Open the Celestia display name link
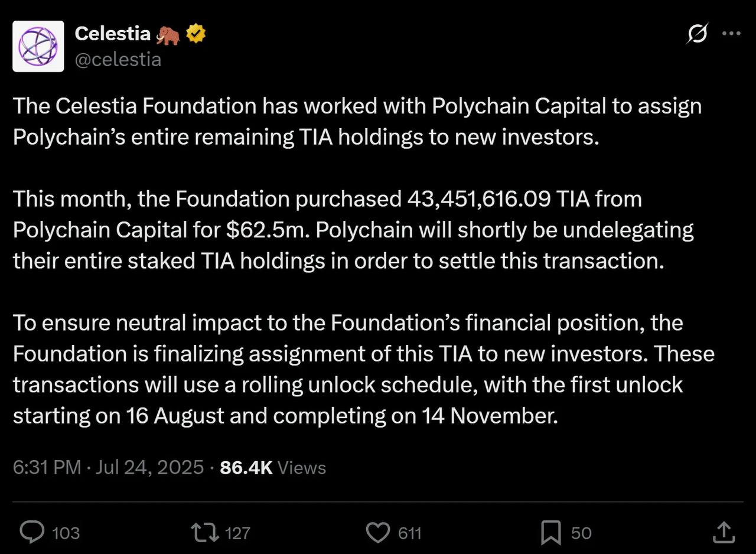Screen dimensions: 756x554 coord(112,34)
